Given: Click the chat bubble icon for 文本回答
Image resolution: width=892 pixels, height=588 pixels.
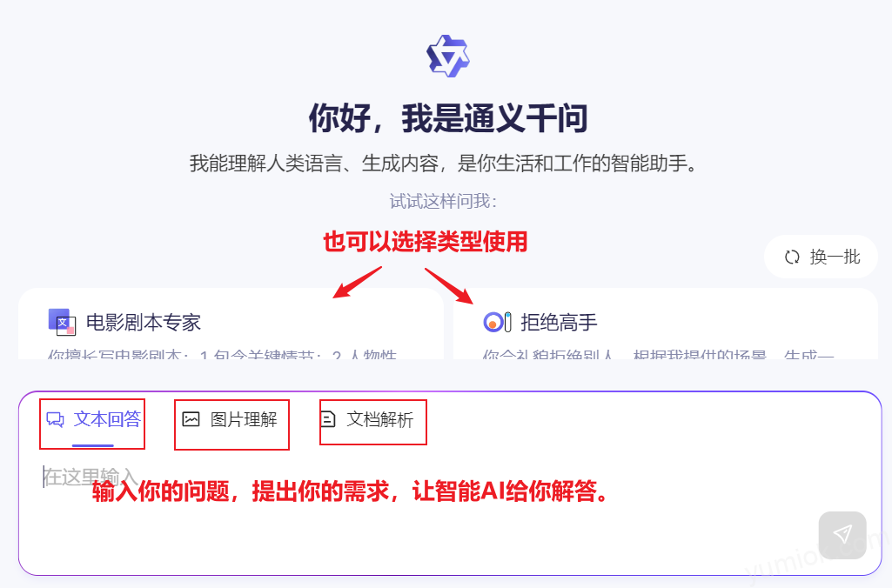Looking at the screenshot, I should click(x=55, y=419).
